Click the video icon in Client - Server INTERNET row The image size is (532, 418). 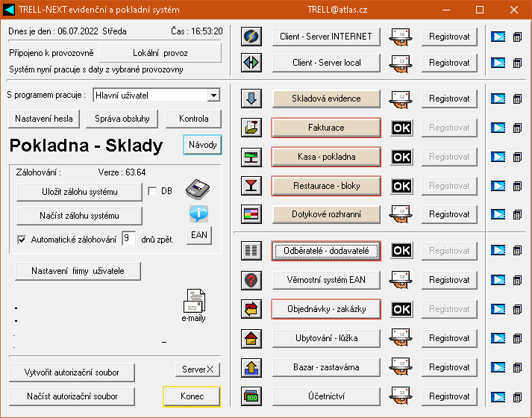498,37
